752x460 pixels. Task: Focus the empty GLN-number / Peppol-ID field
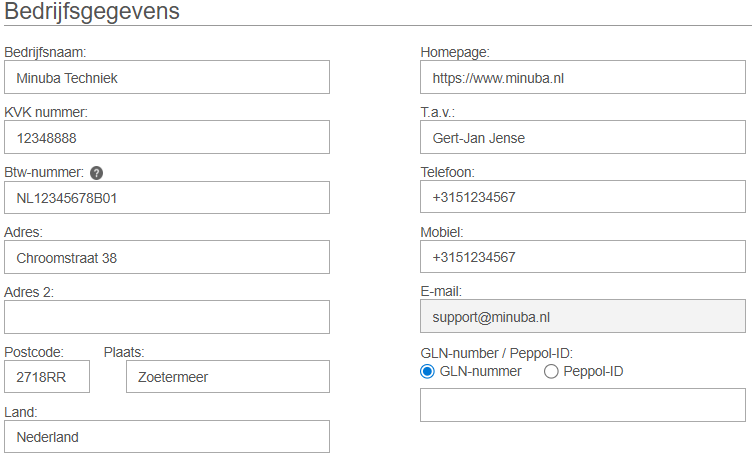click(x=583, y=405)
